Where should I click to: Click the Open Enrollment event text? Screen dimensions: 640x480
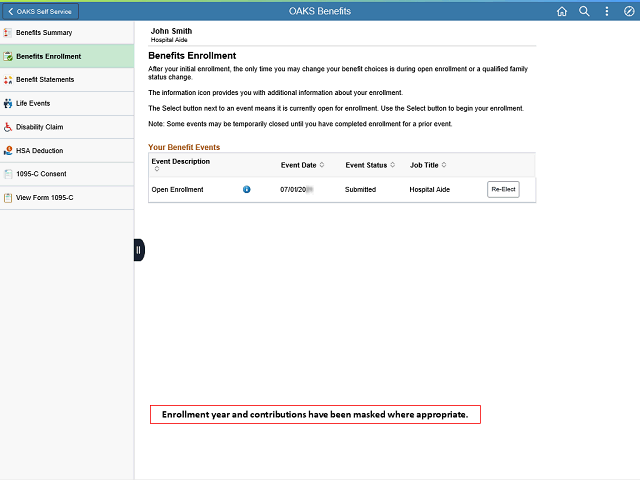(x=177, y=189)
